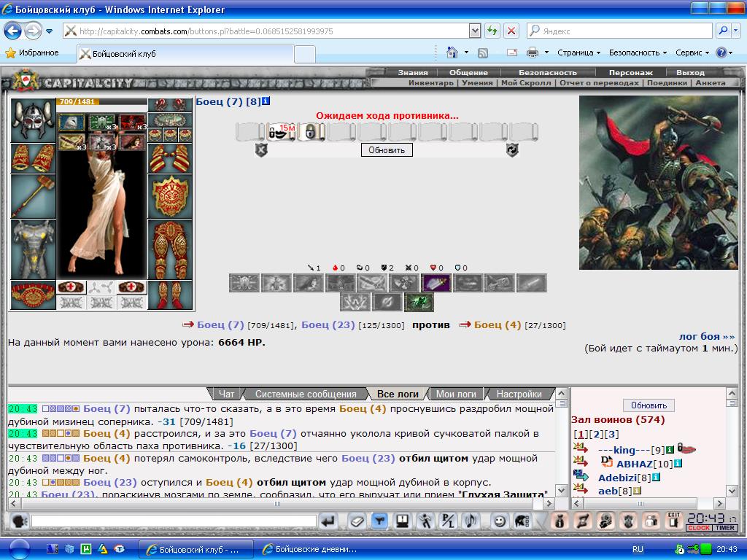This screenshot has height=560, width=747.
Task: Click the chat message input field
Action: pyautogui.click(x=174, y=521)
